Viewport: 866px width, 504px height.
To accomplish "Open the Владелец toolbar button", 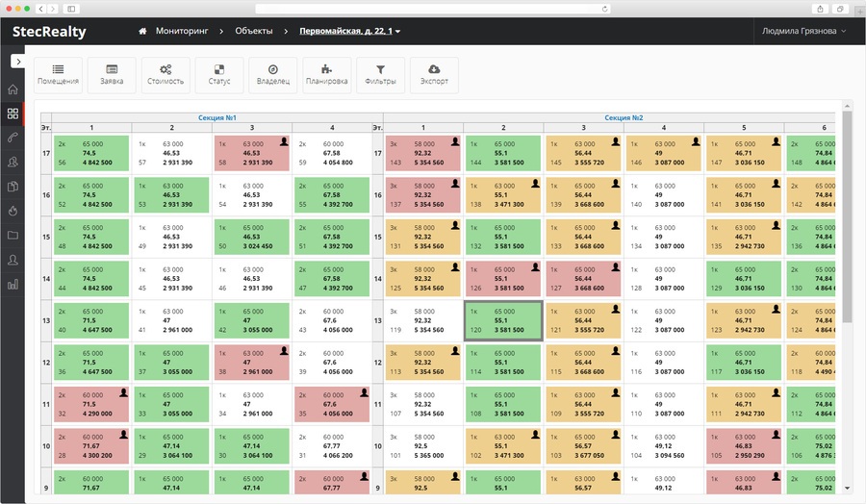I will point(273,75).
